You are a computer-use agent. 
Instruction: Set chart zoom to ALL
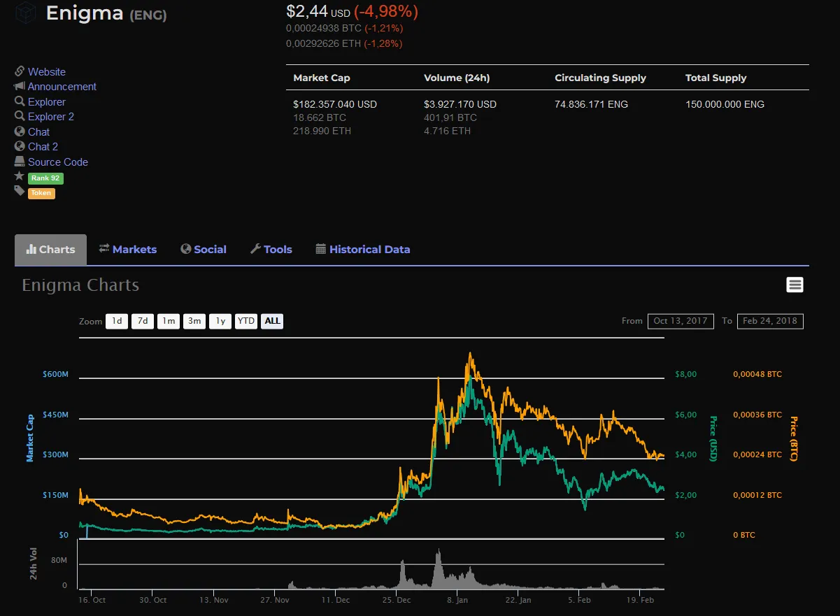(x=272, y=321)
